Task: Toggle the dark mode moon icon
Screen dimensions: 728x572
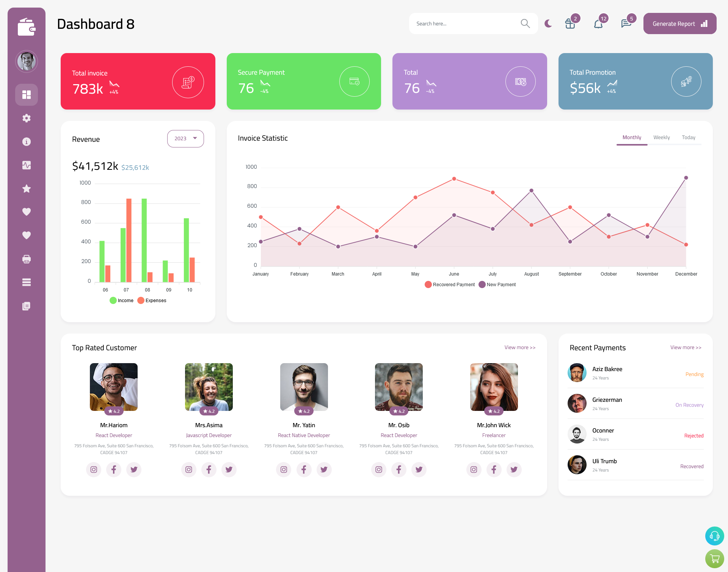Action: [x=548, y=24]
